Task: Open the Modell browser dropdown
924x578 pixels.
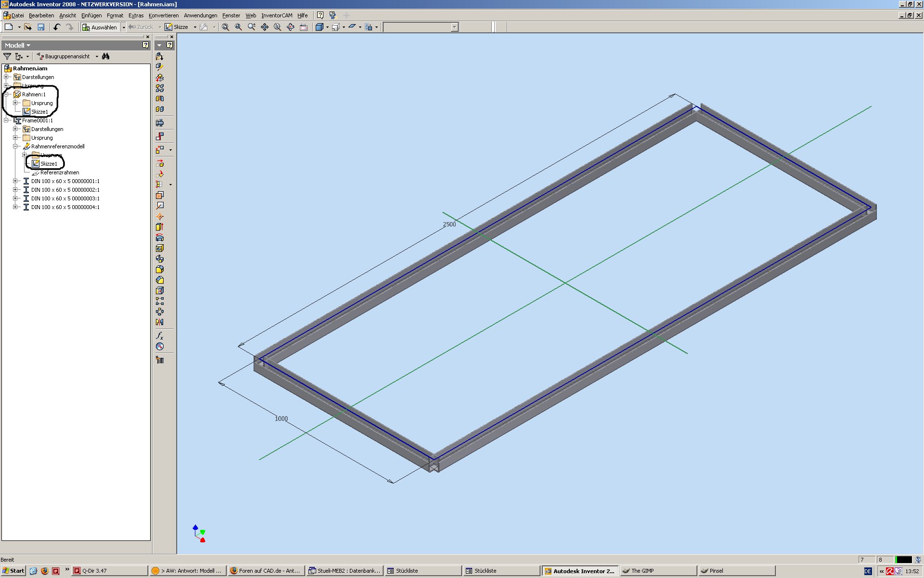Action: click(18, 45)
